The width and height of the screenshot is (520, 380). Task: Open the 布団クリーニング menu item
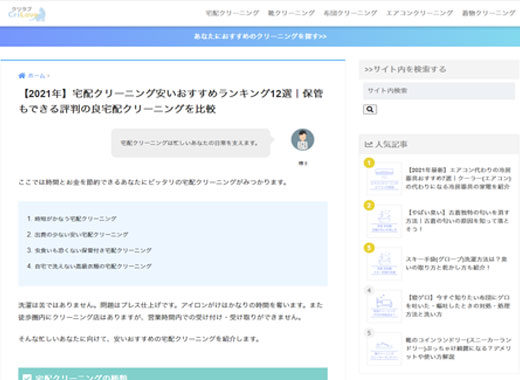click(350, 13)
